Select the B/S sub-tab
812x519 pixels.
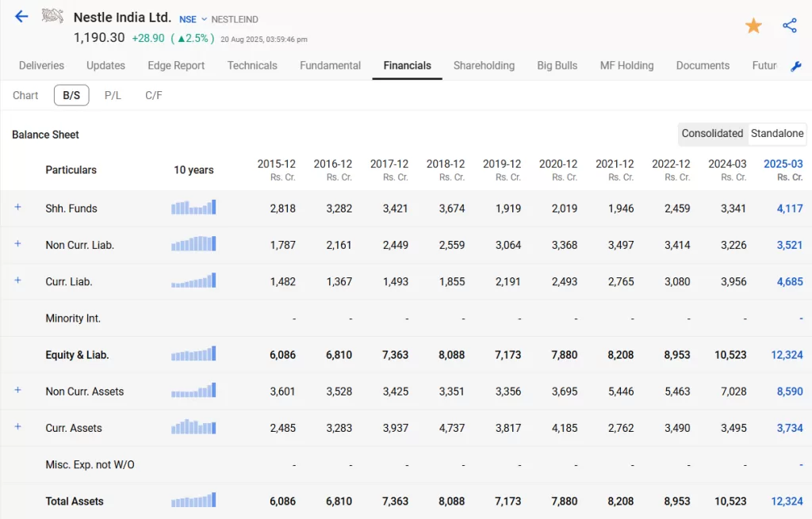pyautogui.click(x=71, y=95)
